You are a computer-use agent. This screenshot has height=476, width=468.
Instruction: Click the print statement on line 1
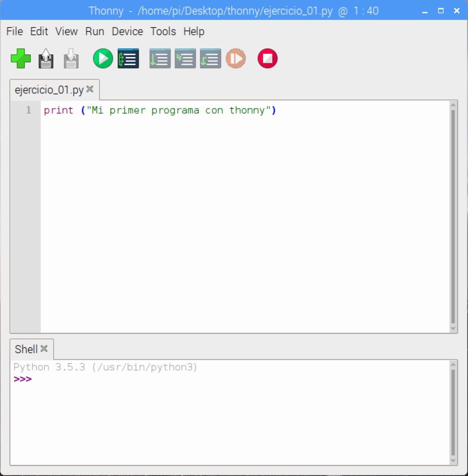coord(160,110)
